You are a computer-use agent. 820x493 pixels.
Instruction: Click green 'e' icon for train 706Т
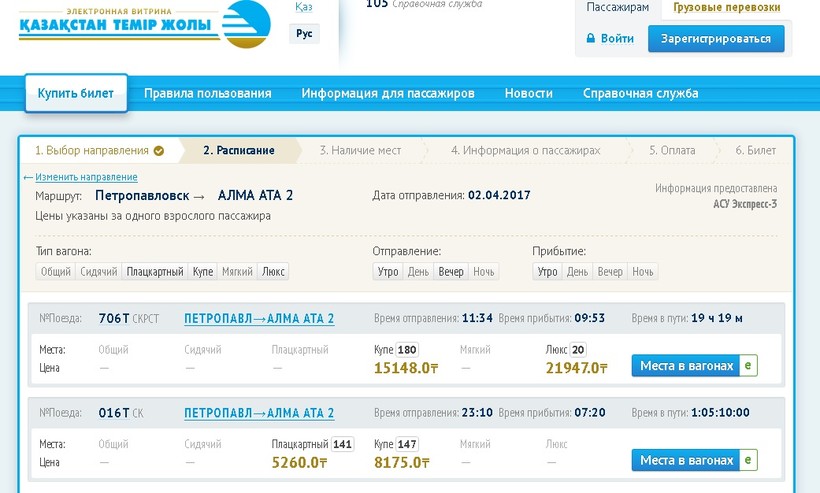748,366
